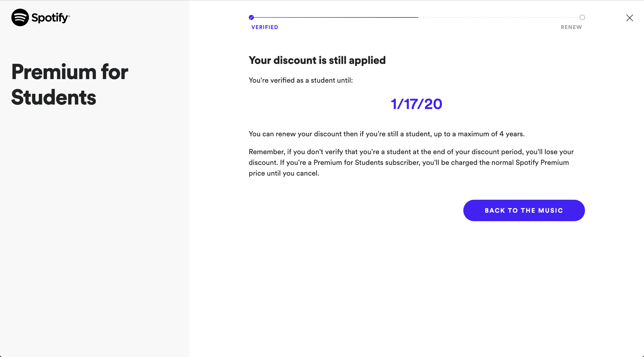This screenshot has height=357, width=644.
Task: Click the word 'Students' in left panel
Action: coord(53,97)
